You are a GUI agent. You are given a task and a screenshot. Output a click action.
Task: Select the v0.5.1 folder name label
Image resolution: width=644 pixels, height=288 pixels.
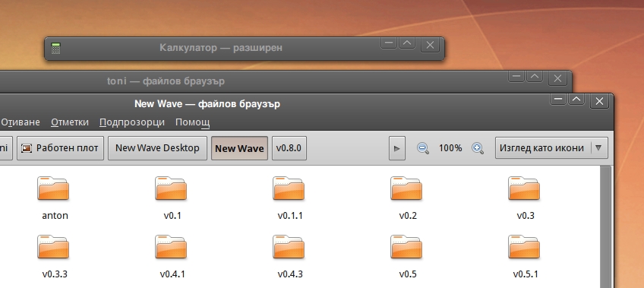(x=526, y=274)
